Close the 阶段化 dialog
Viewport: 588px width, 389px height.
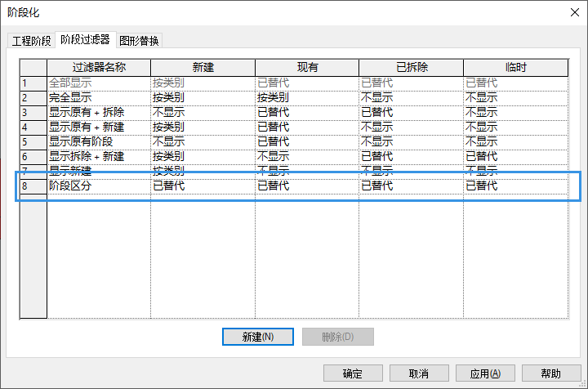click(x=575, y=12)
